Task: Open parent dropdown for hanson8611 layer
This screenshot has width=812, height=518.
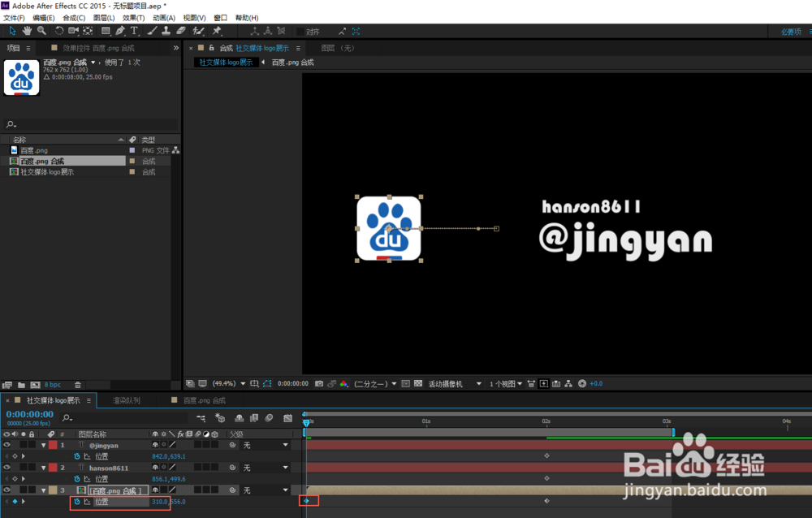Action: pyautogui.click(x=266, y=468)
